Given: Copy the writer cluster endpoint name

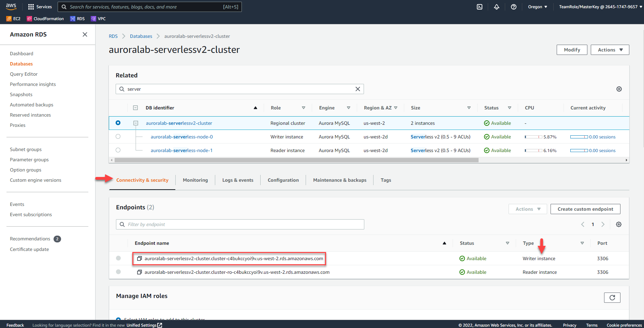Looking at the screenshot, I should click(x=139, y=258).
